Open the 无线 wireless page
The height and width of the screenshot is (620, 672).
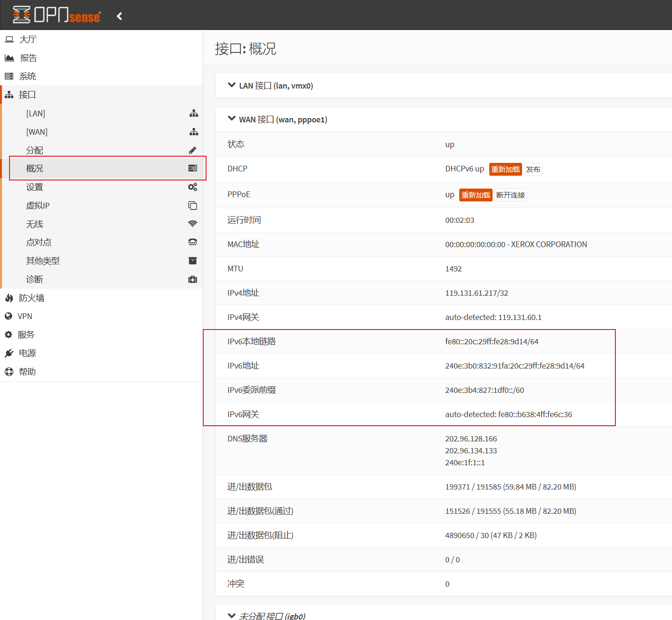coord(102,224)
